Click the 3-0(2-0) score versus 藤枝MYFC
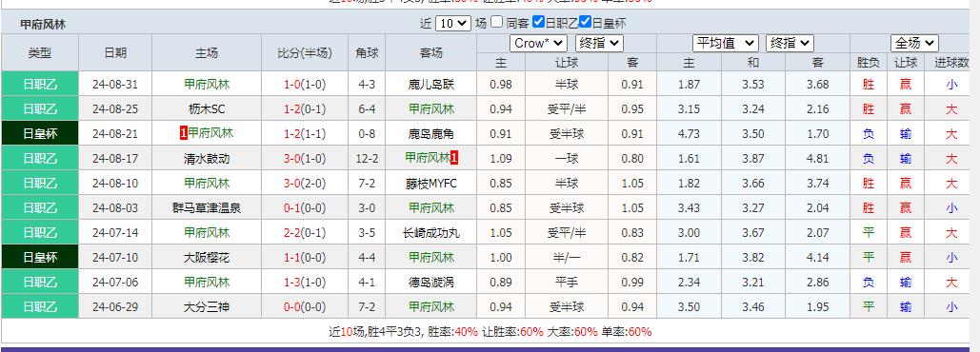The height and width of the screenshot is (352, 980). tap(305, 184)
